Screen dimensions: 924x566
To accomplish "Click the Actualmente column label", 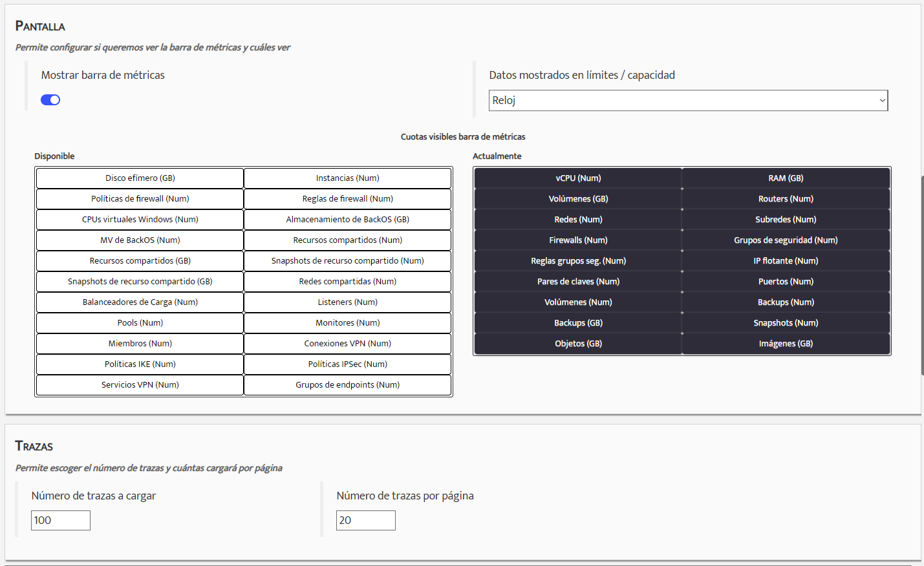I will 497,156.
